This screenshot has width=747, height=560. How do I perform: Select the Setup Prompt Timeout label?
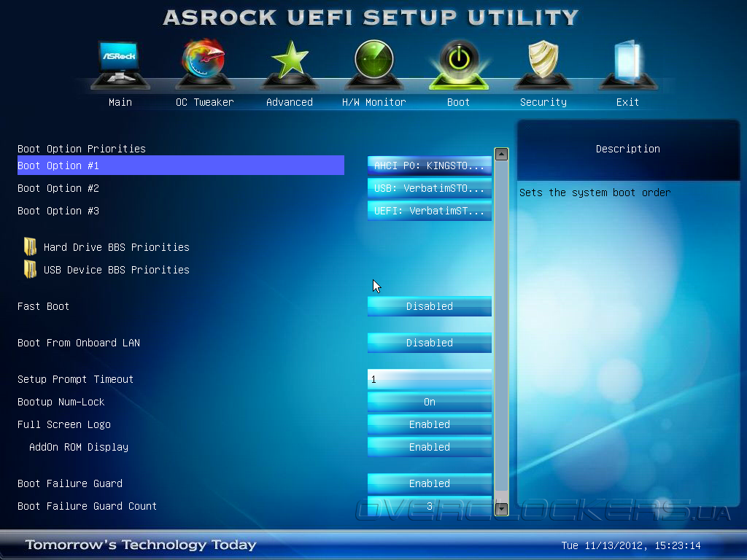click(75, 379)
